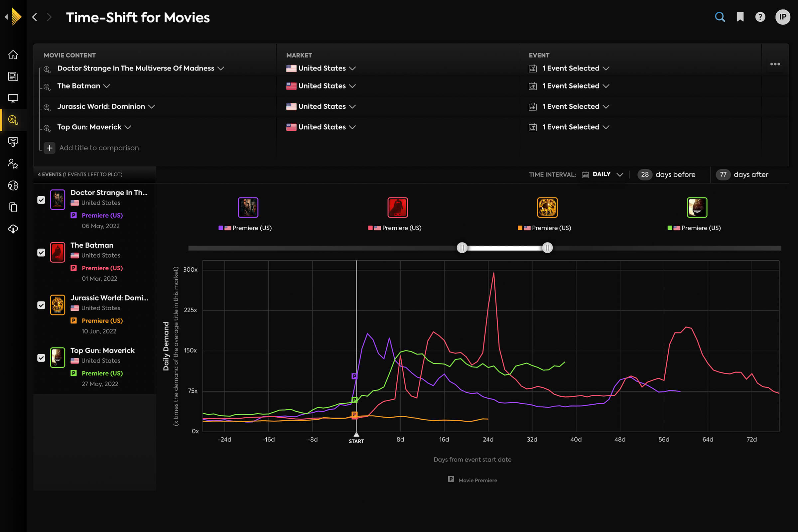
Task: Click the calendar icon beside DAILY
Action: pos(585,175)
